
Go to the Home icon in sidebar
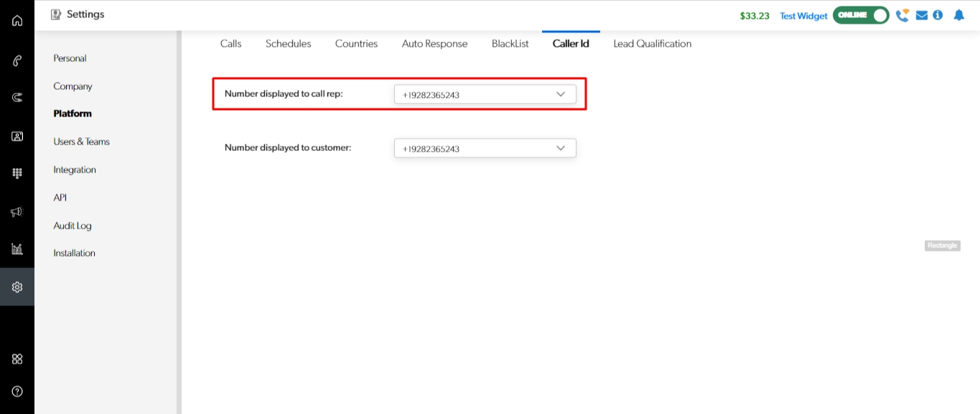[x=17, y=20]
